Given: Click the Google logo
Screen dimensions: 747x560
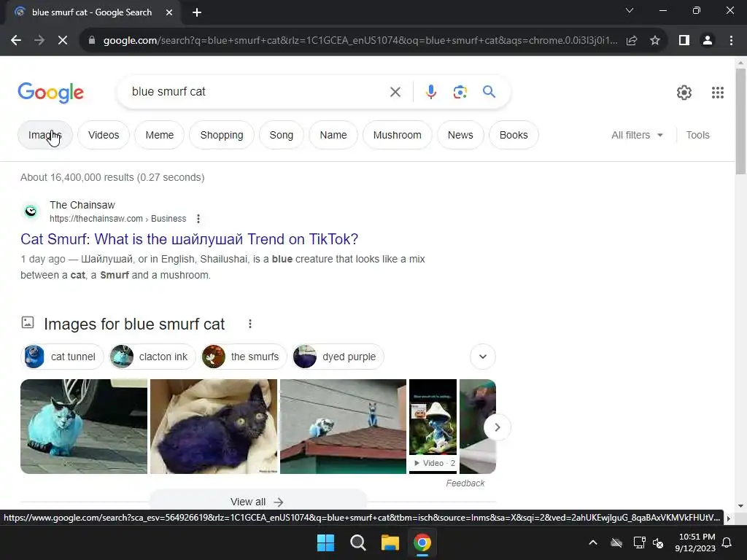Looking at the screenshot, I should 50,93.
